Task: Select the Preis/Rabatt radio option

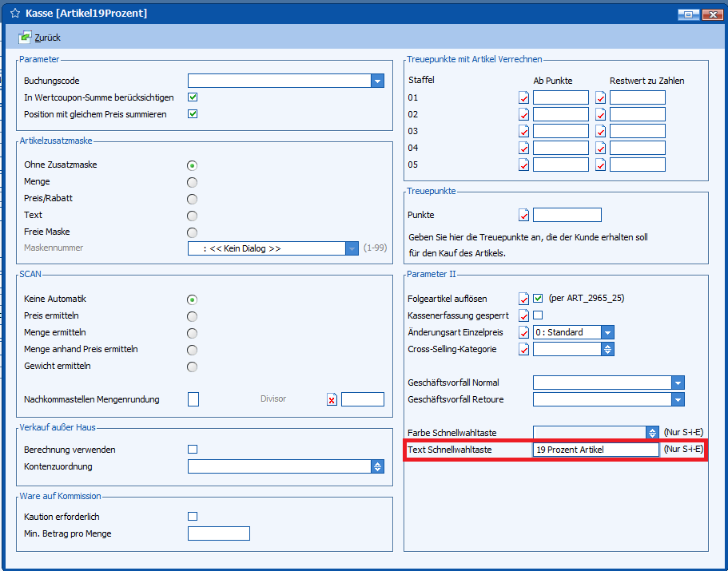Action: click(x=192, y=199)
